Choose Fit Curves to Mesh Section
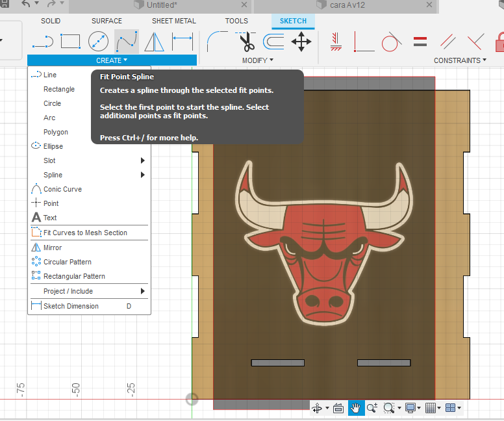The image size is (504, 421). click(90, 233)
